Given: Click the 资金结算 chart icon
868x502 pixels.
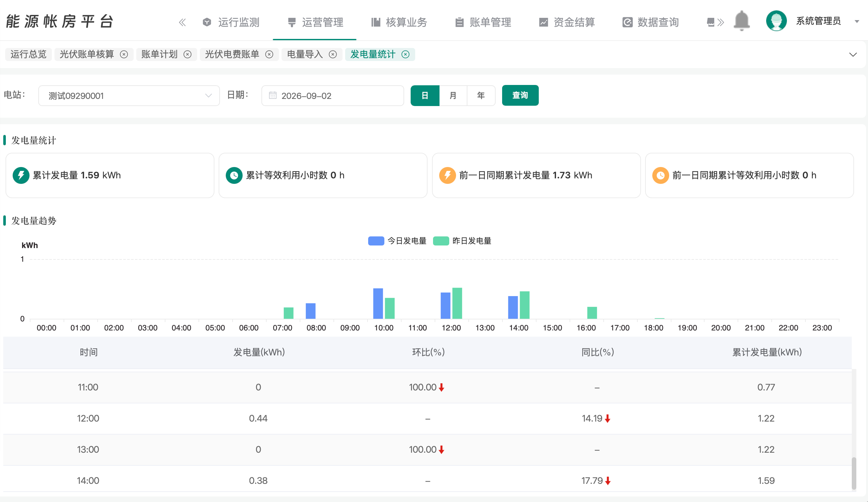Looking at the screenshot, I should (543, 22).
